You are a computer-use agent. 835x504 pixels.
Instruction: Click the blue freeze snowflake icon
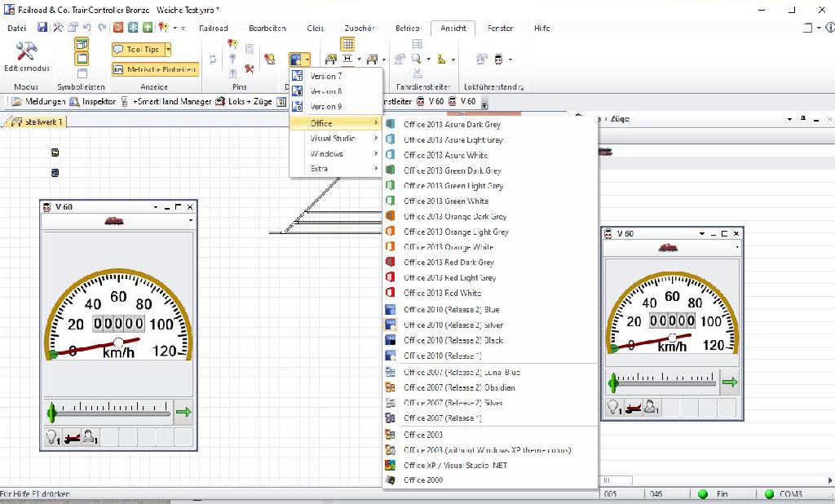pyautogui.click(x=133, y=28)
